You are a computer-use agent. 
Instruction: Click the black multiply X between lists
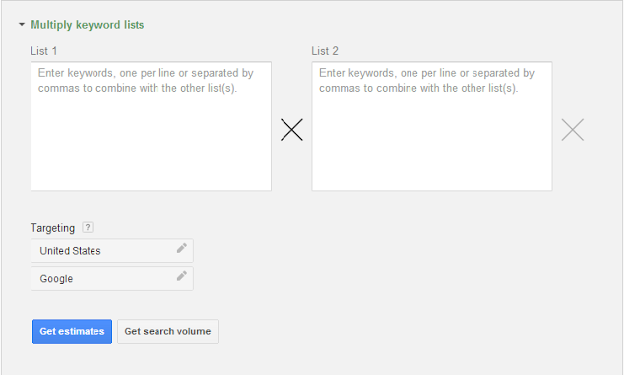tap(292, 130)
